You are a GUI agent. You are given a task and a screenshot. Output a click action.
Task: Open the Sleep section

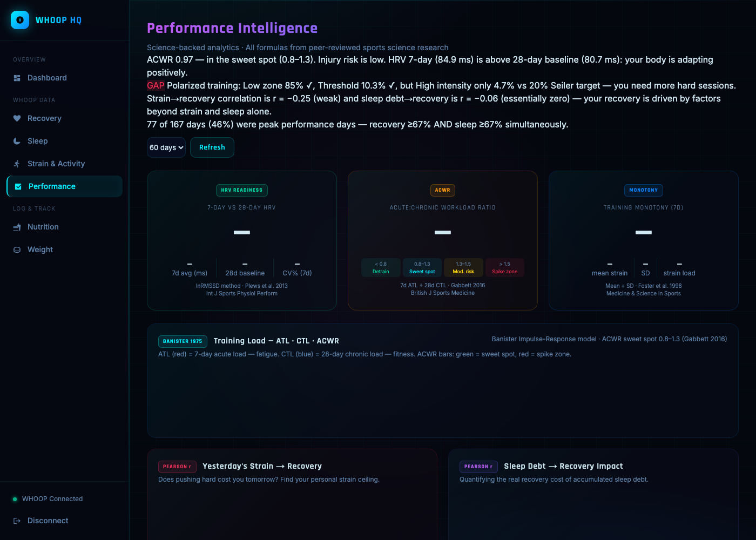click(x=64, y=141)
